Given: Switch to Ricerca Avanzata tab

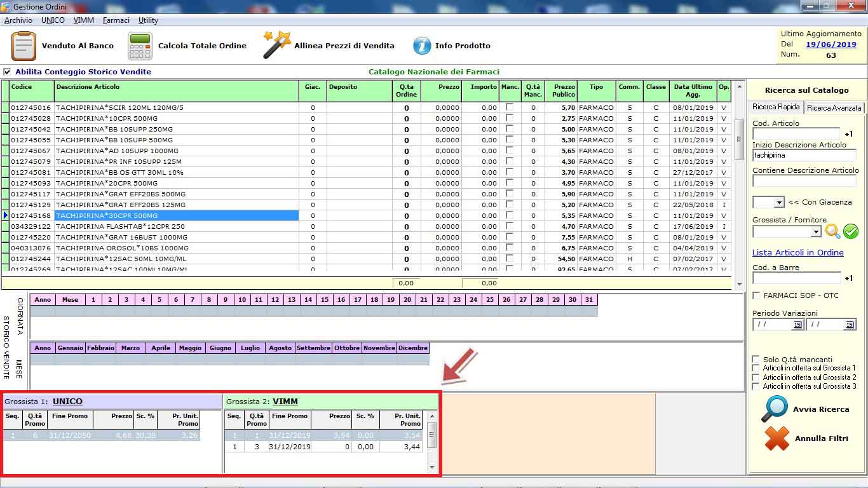Looking at the screenshot, I should click(x=834, y=108).
